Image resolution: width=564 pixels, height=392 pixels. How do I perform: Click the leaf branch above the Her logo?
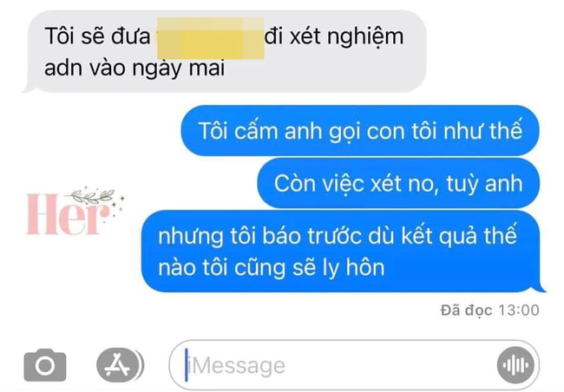coord(92,196)
